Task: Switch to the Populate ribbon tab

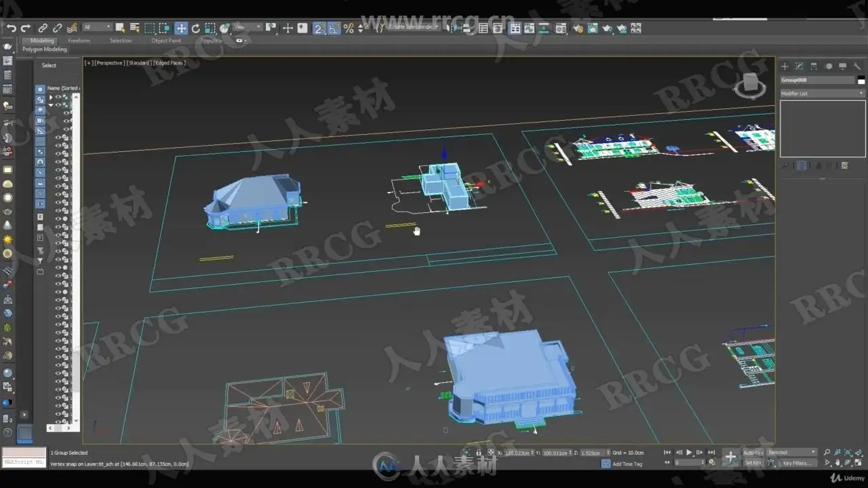Action: (211, 41)
